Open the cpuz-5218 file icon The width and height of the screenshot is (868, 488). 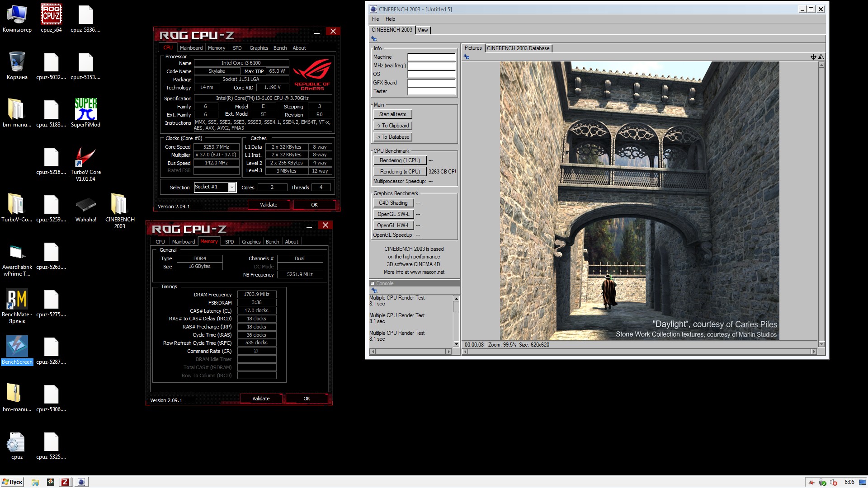pyautogui.click(x=51, y=160)
